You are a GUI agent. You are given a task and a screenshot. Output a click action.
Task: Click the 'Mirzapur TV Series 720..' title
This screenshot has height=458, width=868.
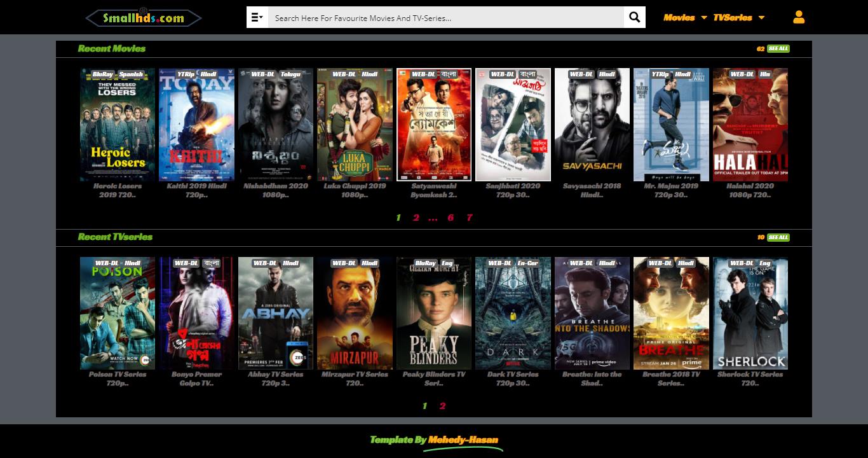tap(355, 378)
